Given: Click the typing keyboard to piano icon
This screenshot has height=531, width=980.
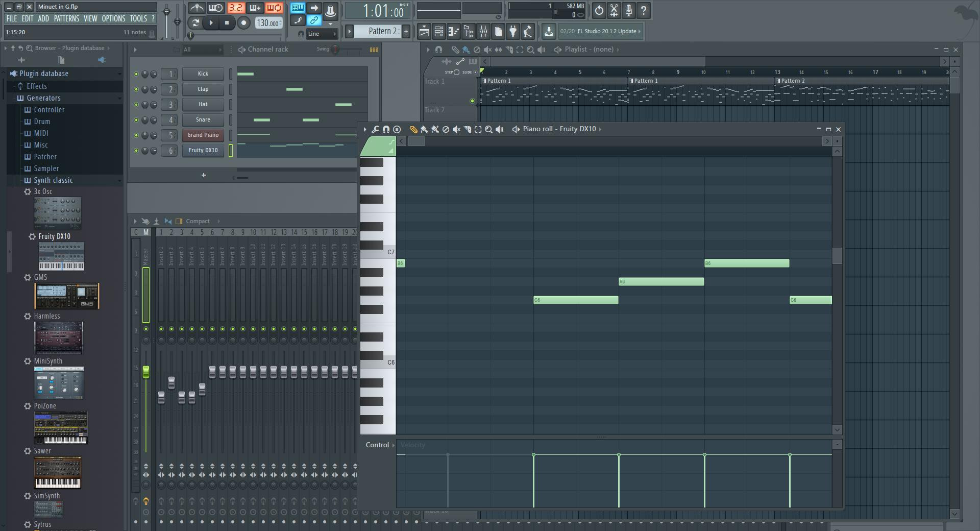Looking at the screenshot, I should point(298,8).
